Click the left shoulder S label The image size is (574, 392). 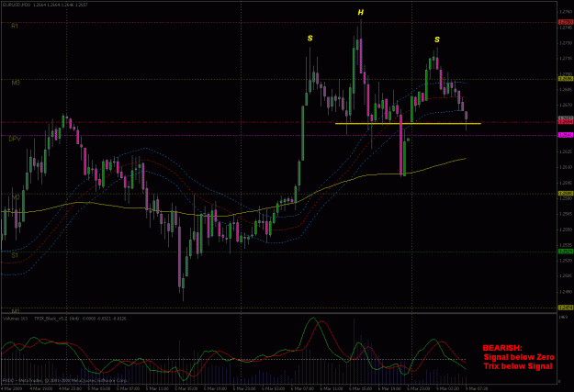pos(310,38)
